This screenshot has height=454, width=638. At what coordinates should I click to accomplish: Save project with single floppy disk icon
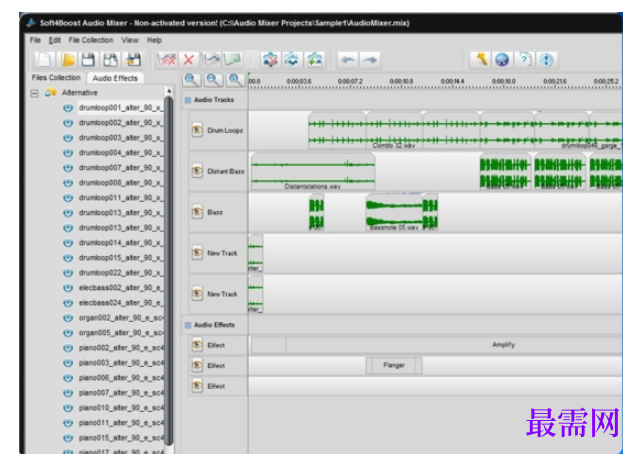click(88, 60)
